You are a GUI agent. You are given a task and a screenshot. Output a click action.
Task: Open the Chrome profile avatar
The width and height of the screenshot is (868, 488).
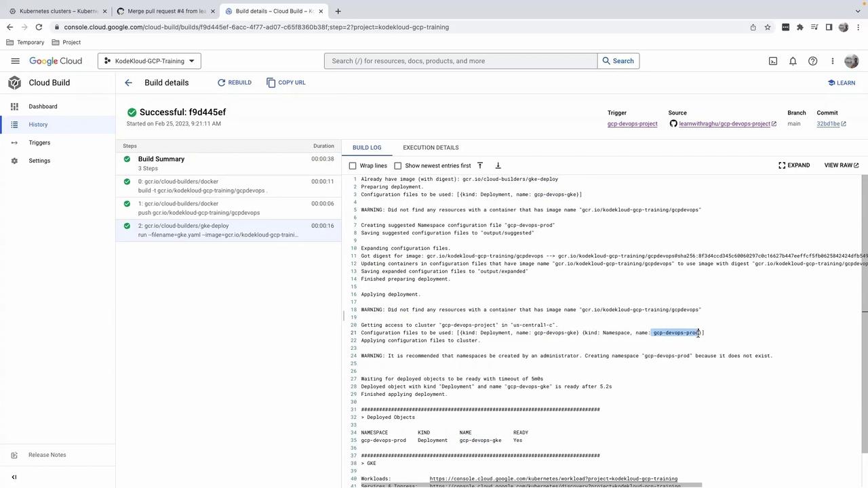click(x=844, y=27)
